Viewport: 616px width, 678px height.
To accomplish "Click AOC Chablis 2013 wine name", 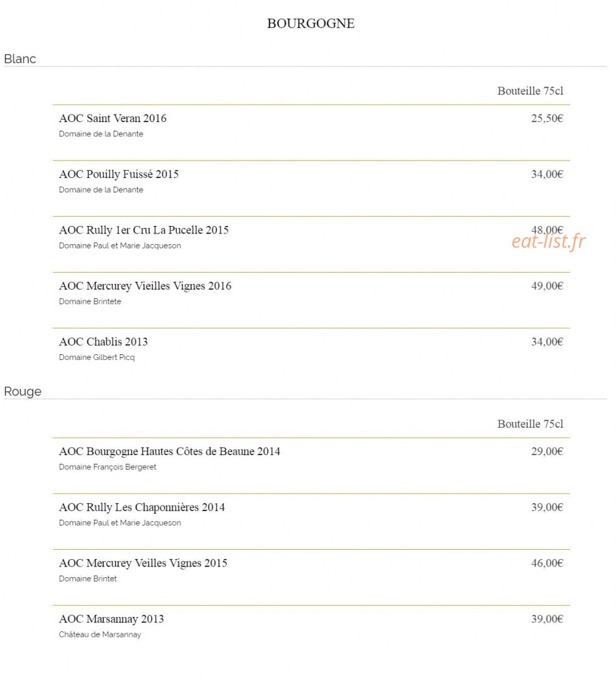I will coord(103,342).
